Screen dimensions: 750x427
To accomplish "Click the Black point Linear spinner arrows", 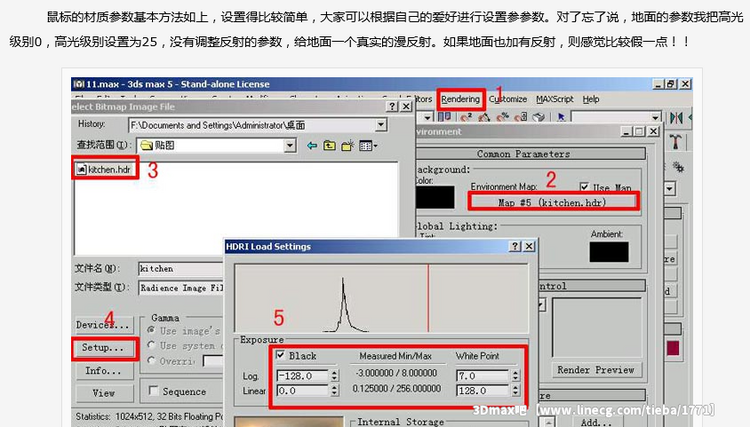I will coord(334,391).
